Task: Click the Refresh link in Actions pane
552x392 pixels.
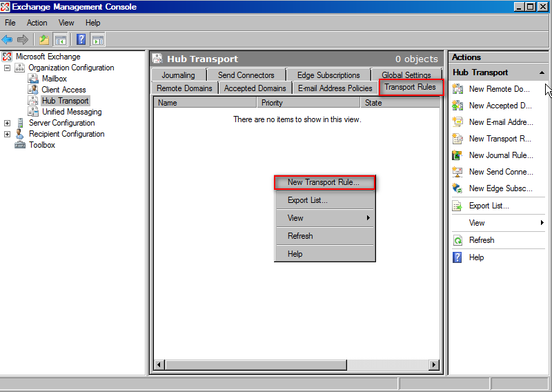Action: [x=482, y=240]
